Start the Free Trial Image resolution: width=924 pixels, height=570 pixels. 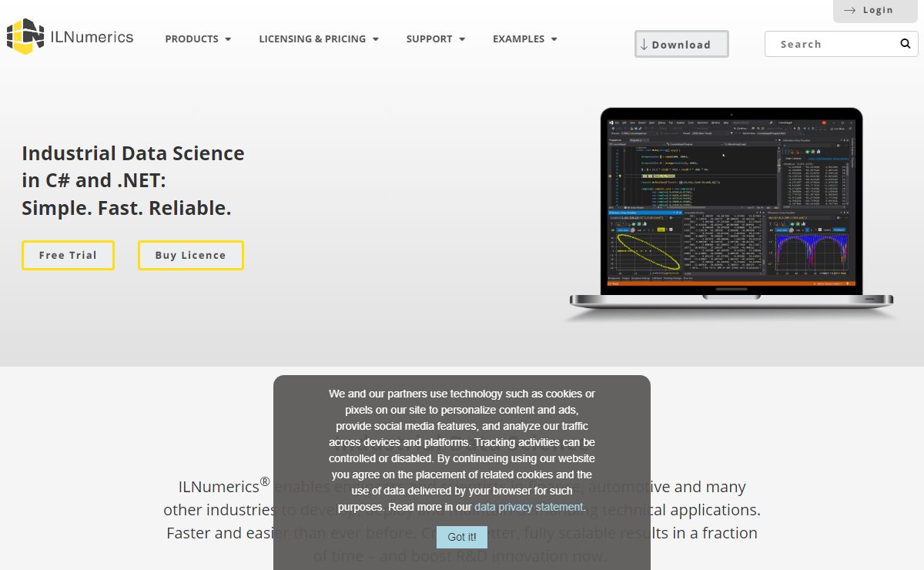(x=68, y=255)
